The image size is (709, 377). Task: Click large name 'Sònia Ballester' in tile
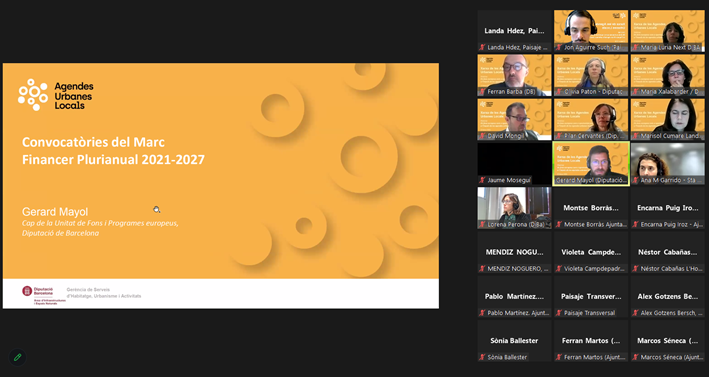coord(515,340)
